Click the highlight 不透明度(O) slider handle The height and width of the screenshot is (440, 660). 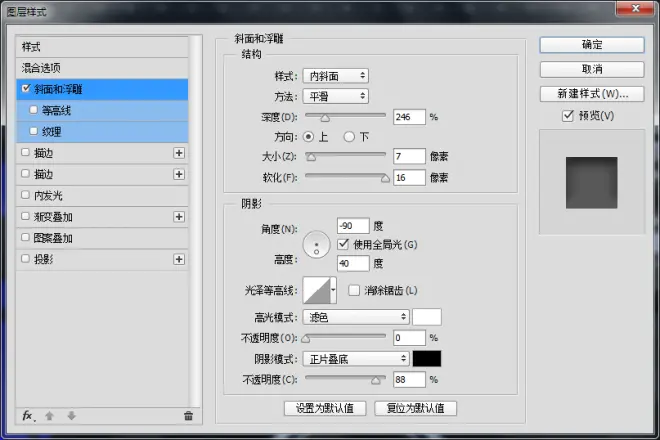[306, 339]
